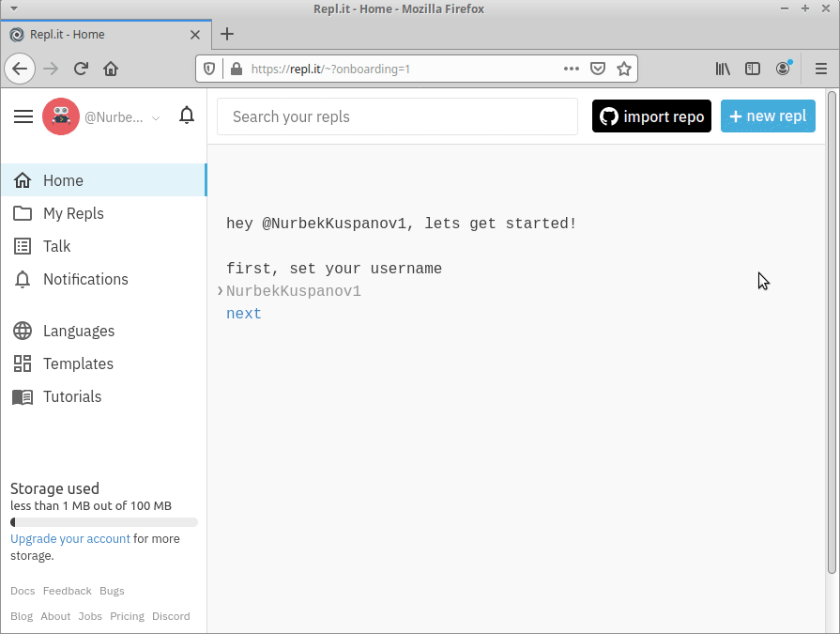Viewport: 840px width, 634px height.
Task: Open the Pricing footer link
Action: (x=127, y=616)
